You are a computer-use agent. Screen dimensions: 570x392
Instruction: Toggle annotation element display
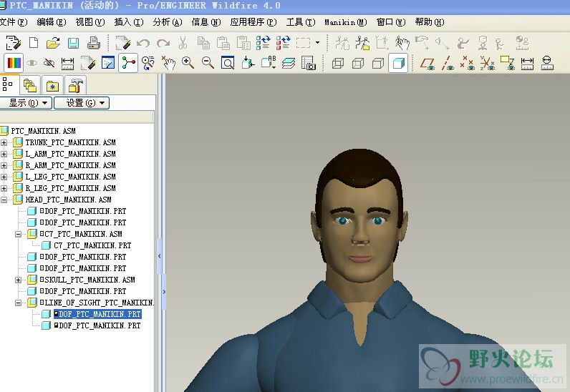[507, 63]
